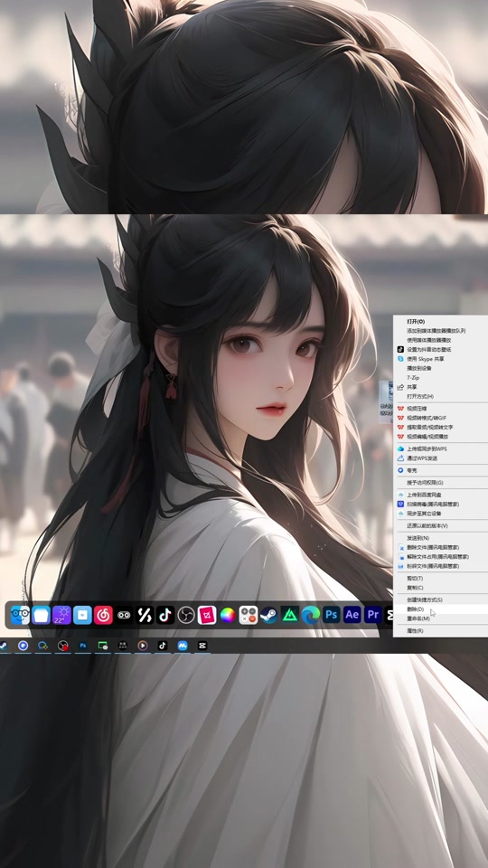Launch the red NetEase Cloud Music icon
This screenshot has width=488, height=868.
[x=103, y=615]
